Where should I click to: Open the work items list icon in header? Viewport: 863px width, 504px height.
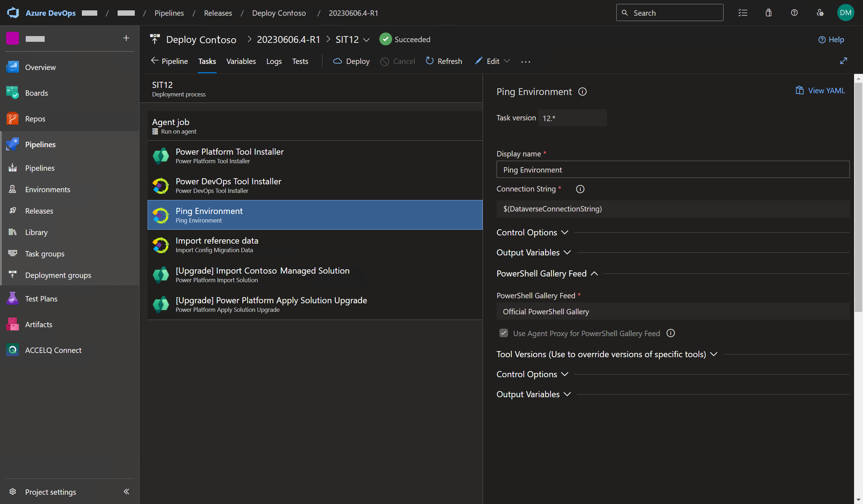pyautogui.click(x=743, y=13)
